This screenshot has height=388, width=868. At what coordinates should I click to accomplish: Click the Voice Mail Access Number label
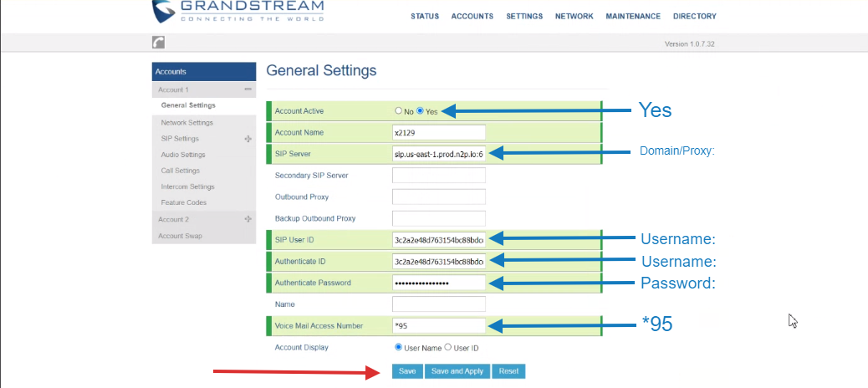click(319, 326)
